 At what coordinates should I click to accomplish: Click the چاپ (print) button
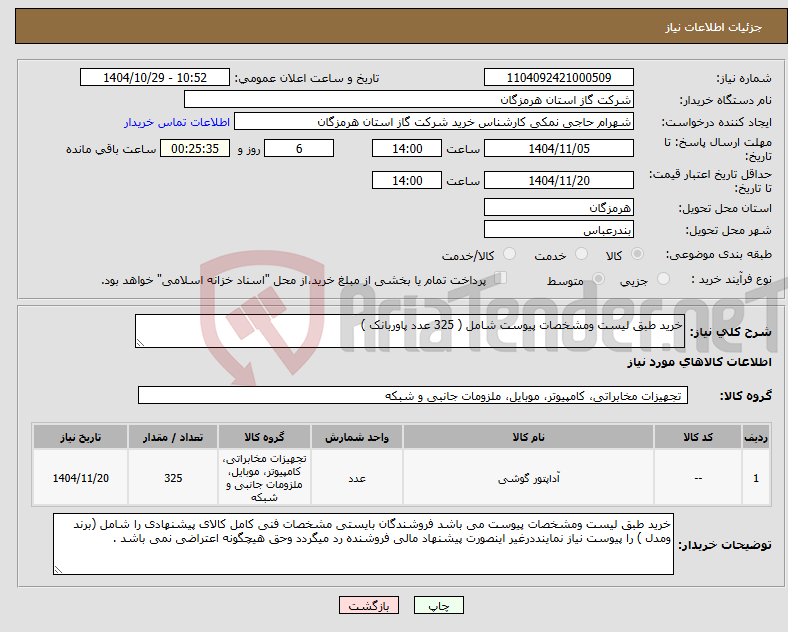click(438, 605)
